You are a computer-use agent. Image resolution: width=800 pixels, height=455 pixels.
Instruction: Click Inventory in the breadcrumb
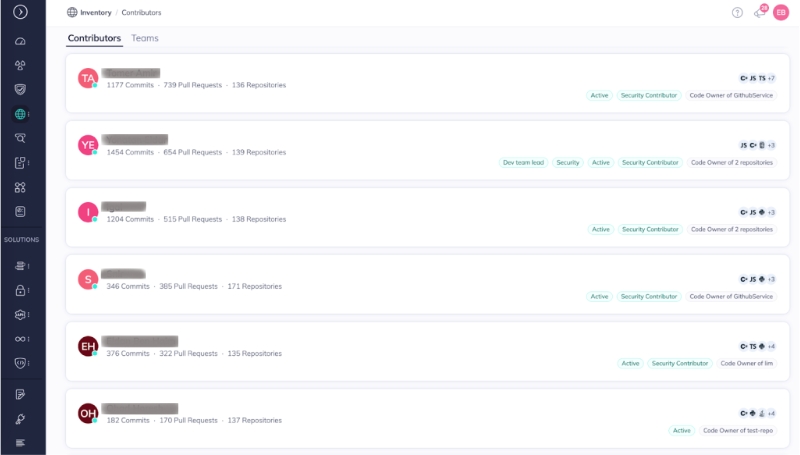[x=95, y=13]
